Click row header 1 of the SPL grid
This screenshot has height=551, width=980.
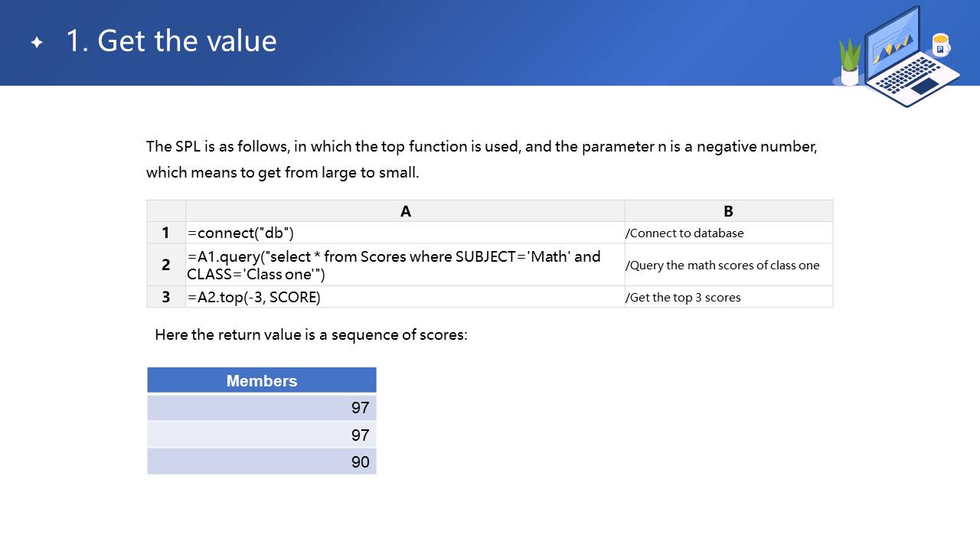coord(166,233)
